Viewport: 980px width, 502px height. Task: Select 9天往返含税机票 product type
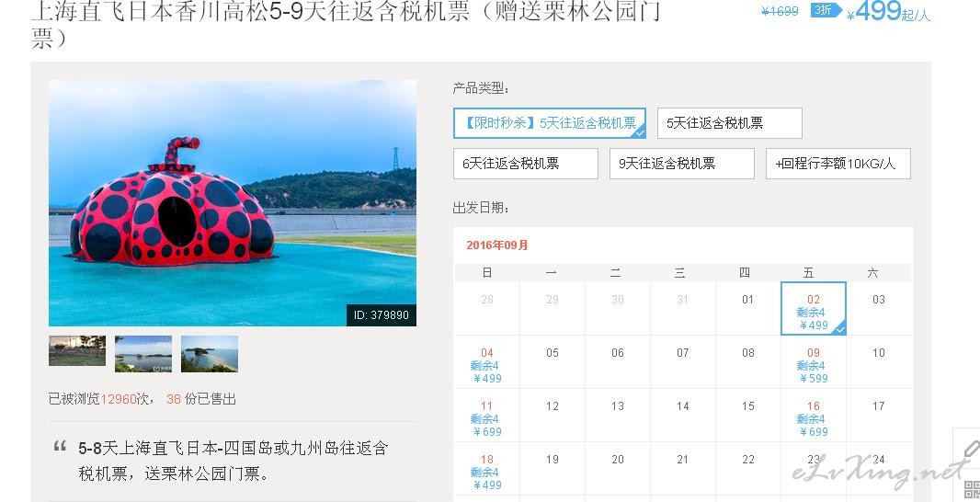(682, 164)
